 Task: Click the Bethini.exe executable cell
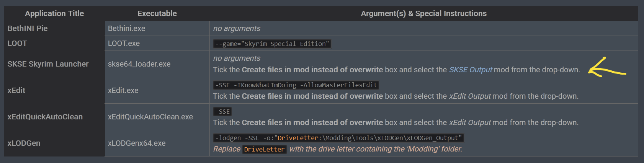pyautogui.click(x=126, y=28)
